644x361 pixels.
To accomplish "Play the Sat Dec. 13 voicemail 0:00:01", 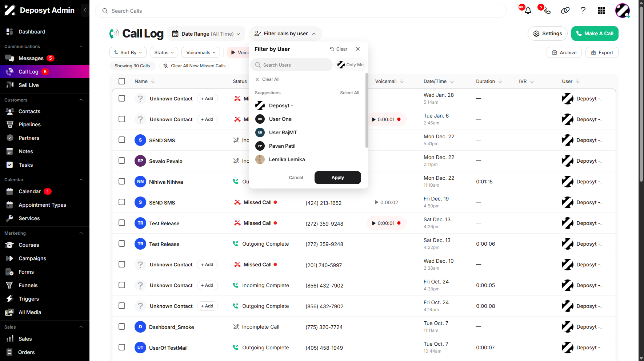I will click(x=386, y=223).
